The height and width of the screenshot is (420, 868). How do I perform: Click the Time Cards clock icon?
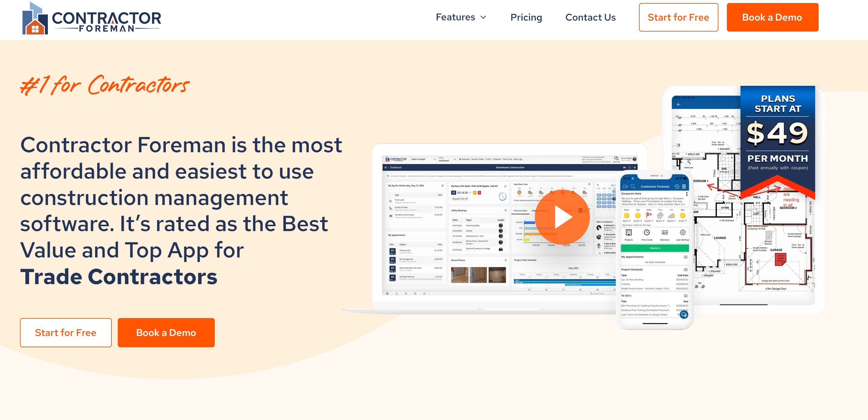point(647,233)
